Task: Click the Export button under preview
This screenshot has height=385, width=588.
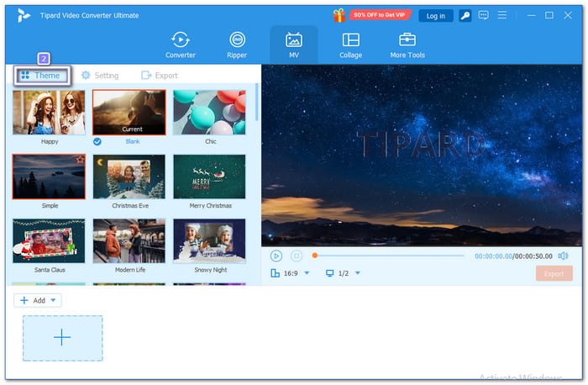Action: [554, 273]
